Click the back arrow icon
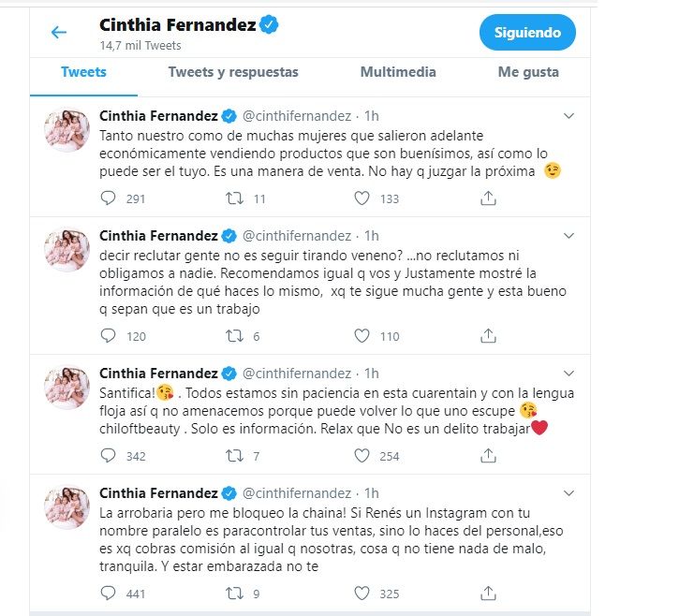This screenshot has height=616, width=679. pos(59,33)
